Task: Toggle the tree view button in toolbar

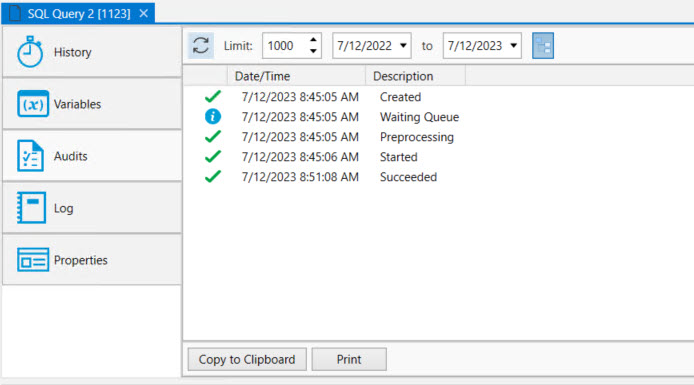Action: [x=543, y=46]
